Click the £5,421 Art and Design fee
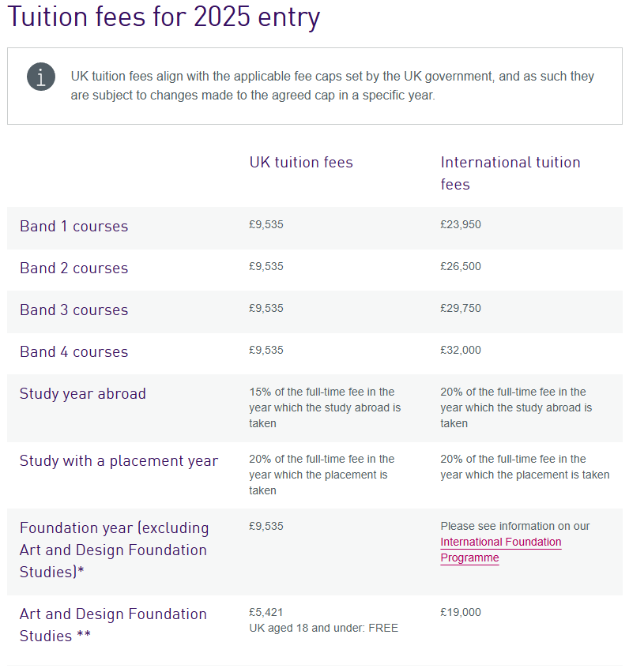The image size is (629, 672). (266, 613)
